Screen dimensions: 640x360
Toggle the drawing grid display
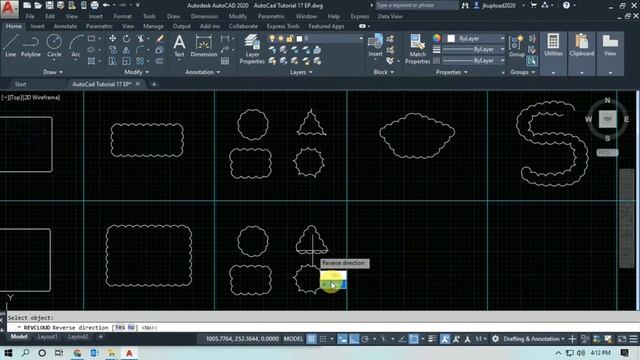coord(311,339)
